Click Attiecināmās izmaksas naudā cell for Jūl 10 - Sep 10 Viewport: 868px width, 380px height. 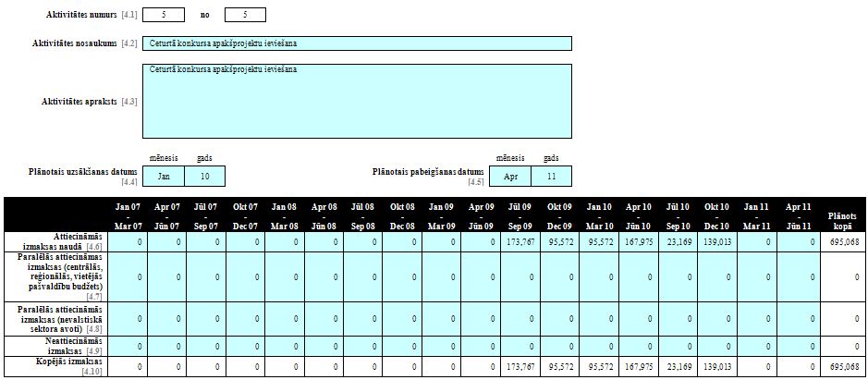point(678,241)
